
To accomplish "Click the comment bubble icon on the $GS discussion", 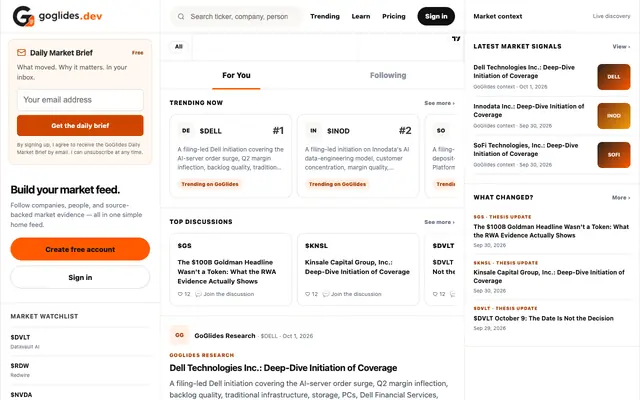I will coord(198,294).
